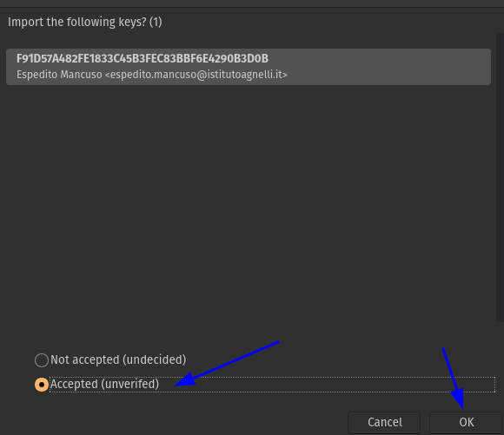The width and height of the screenshot is (504, 435).
Task: Select the Not accepted (undecided) radio button
Action: 42,360
